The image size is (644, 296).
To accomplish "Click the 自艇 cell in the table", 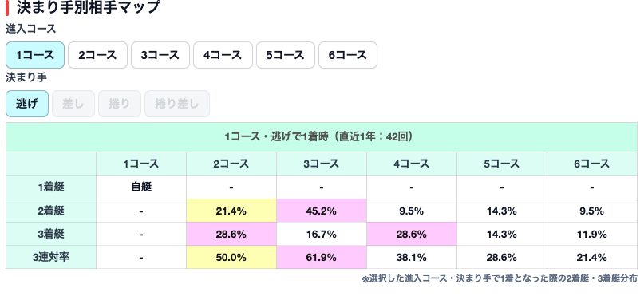I will pos(141,187).
